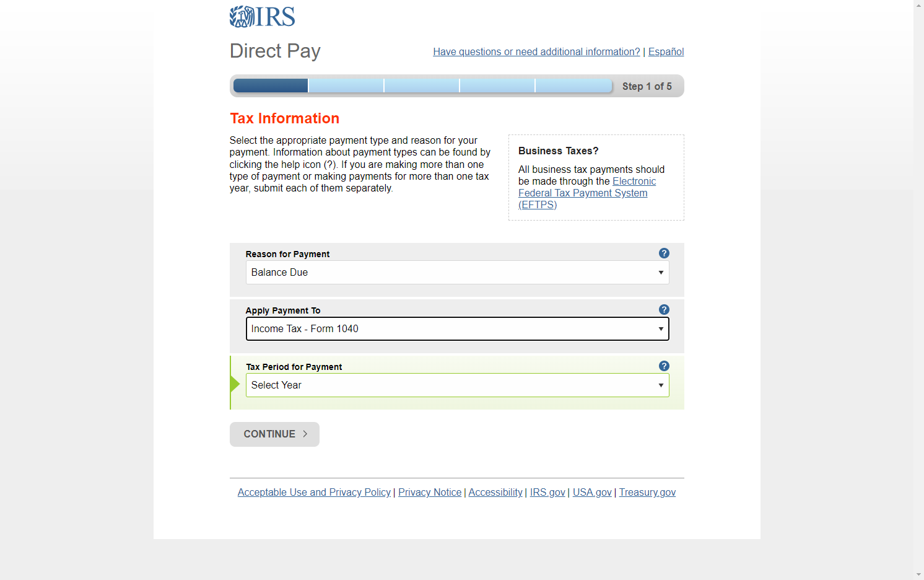Viewport: 924px width, 580px height.
Task: Open help icon for Reason for Payment
Action: click(664, 253)
